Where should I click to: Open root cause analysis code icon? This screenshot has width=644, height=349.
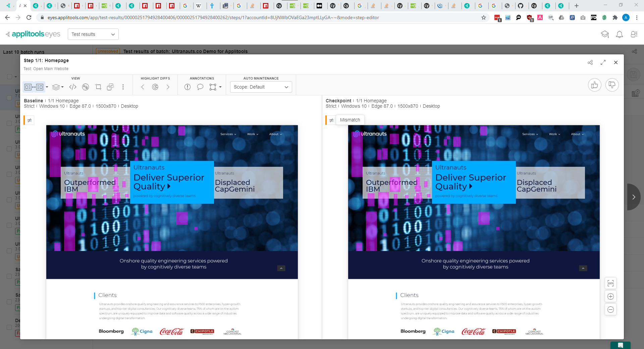point(73,87)
